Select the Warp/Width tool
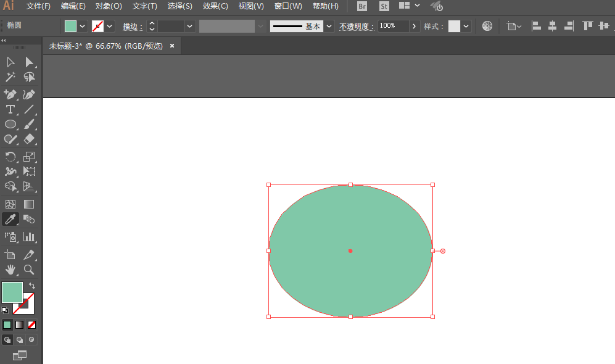The image size is (615, 364). [10, 172]
